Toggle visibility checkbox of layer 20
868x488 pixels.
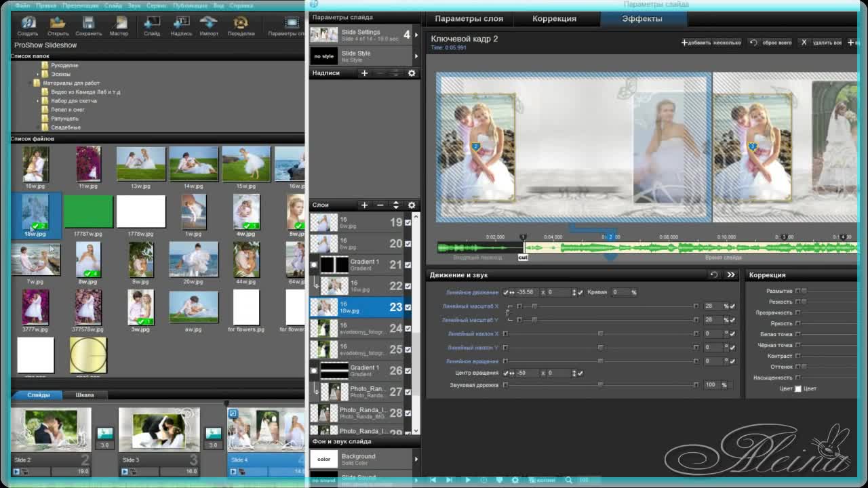[x=408, y=244]
